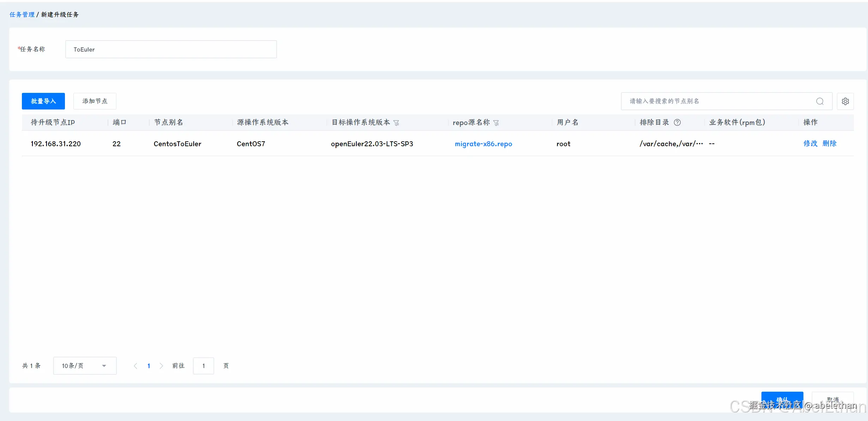Navigate to 任务管理 breadcrumb

22,14
